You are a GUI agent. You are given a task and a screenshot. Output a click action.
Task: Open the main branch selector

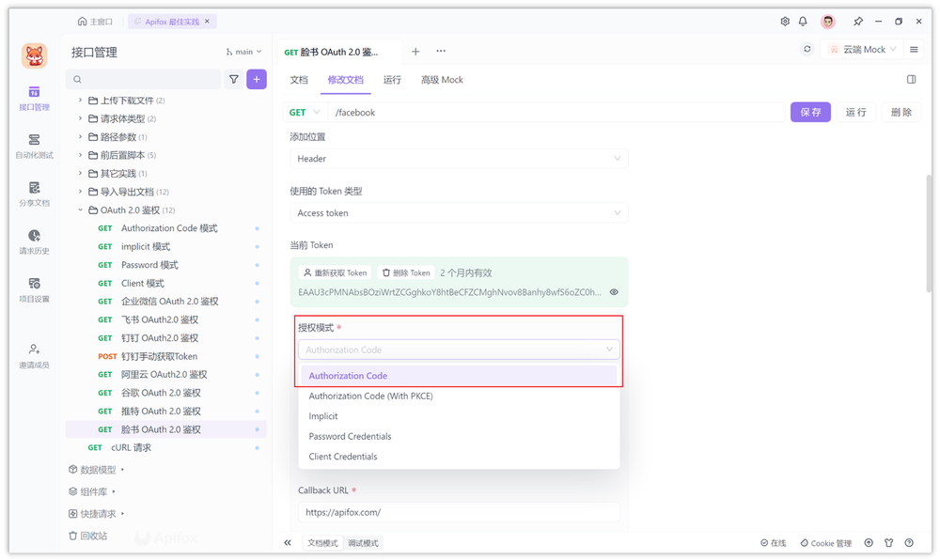(x=243, y=52)
